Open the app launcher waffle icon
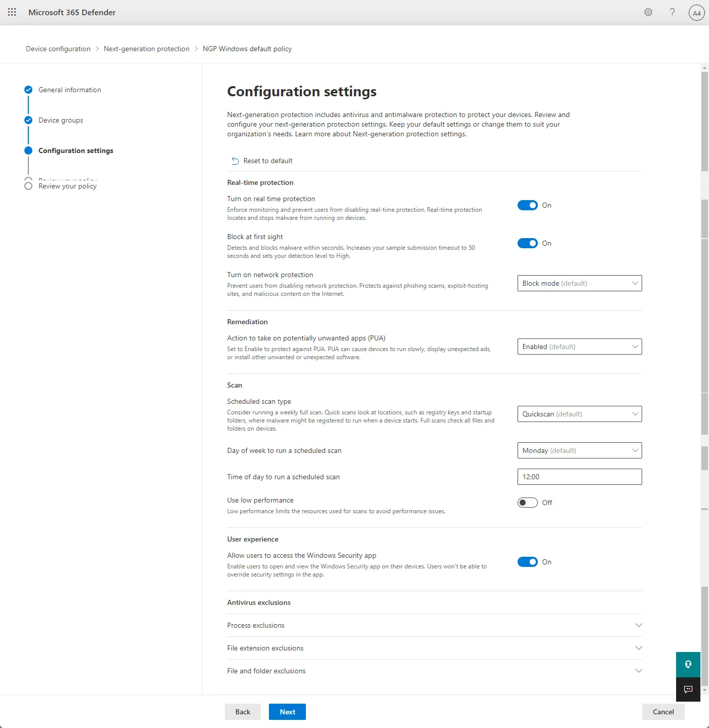 pos(12,12)
